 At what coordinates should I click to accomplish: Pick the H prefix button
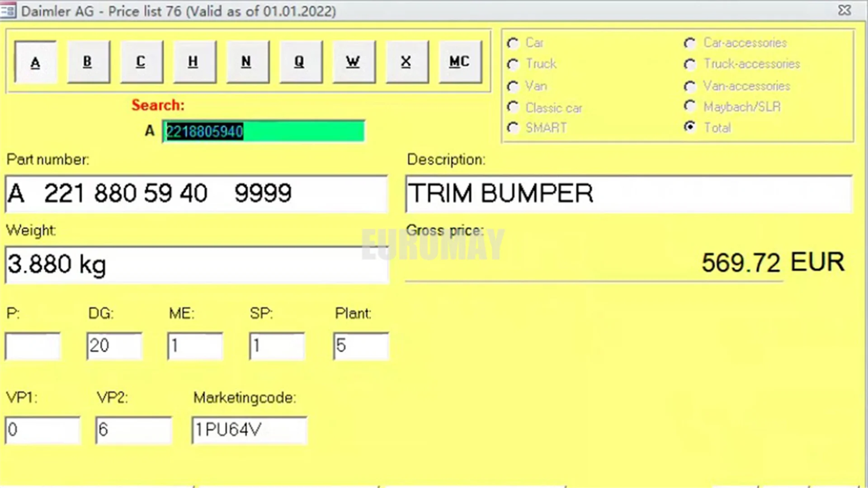tap(194, 62)
